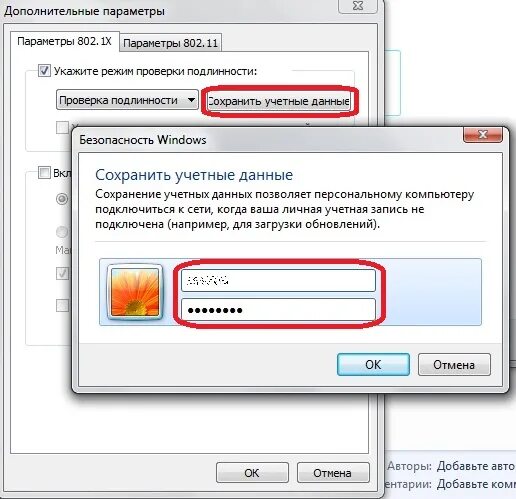Switch to the 'Параметры 802.11' tab
The height and width of the screenshot is (499, 516).
tap(170, 43)
